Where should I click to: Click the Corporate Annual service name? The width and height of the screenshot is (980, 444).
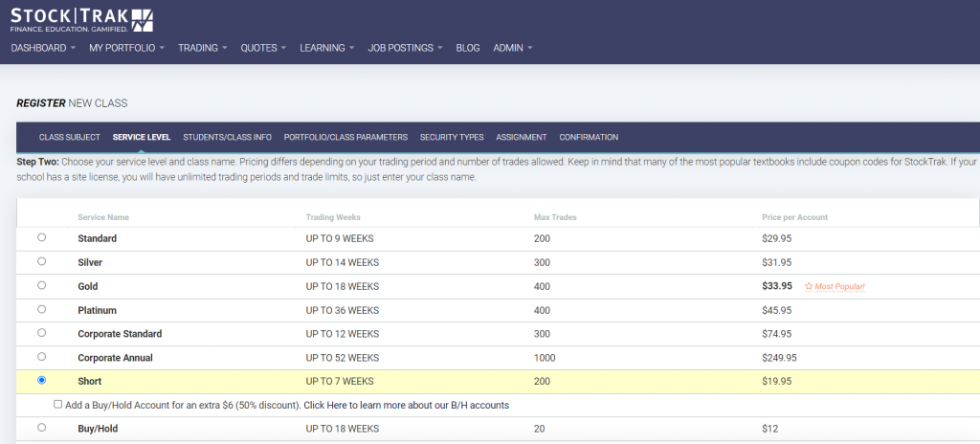click(116, 358)
